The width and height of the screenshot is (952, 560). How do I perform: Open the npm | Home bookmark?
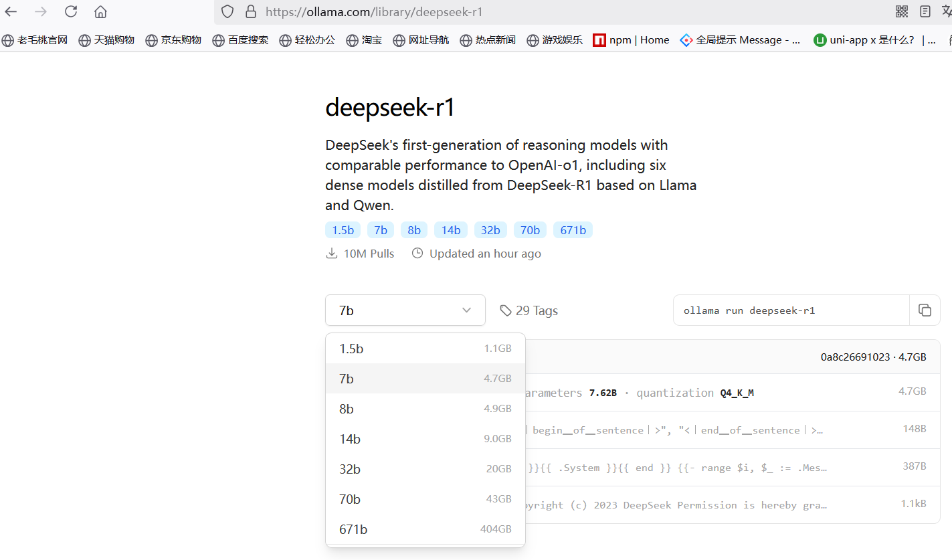point(631,40)
